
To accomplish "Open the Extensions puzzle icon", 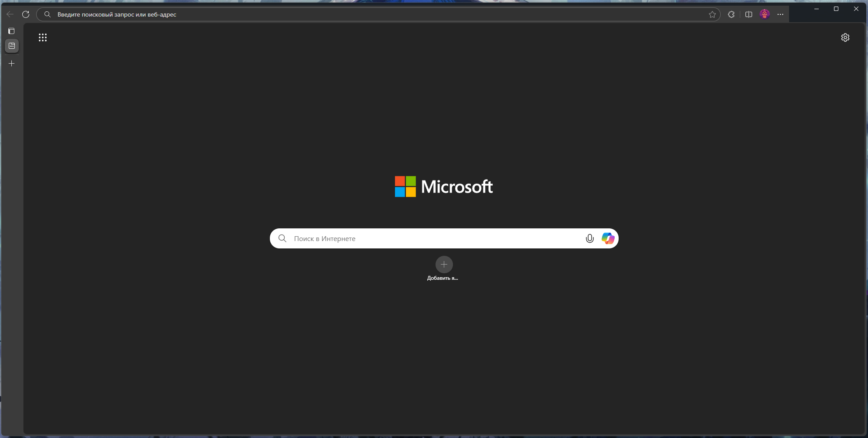I will click(731, 14).
